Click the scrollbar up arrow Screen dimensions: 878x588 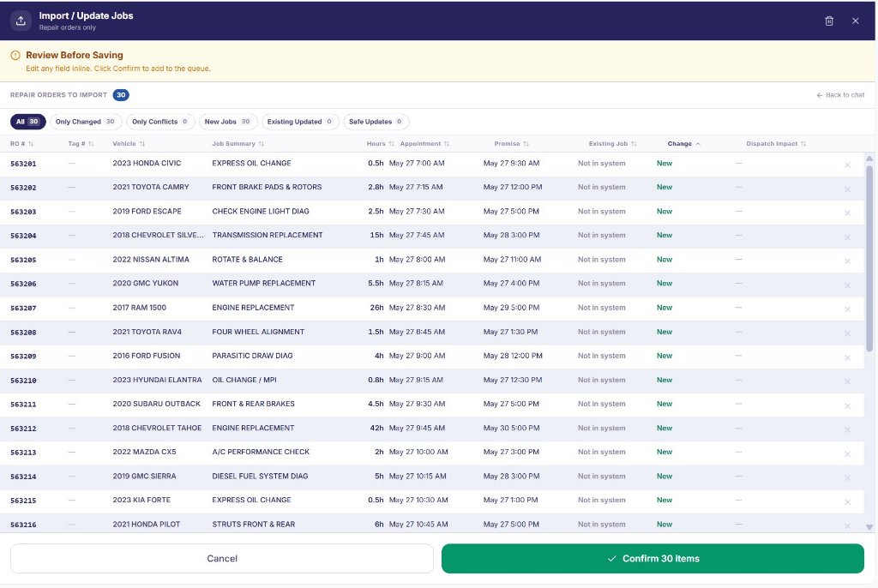click(869, 159)
